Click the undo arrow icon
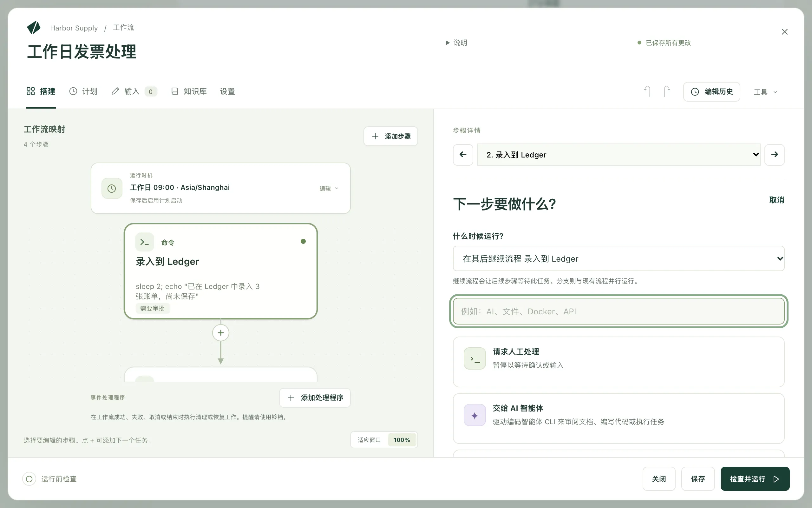The width and height of the screenshot is (812, 508). [647, 91]
